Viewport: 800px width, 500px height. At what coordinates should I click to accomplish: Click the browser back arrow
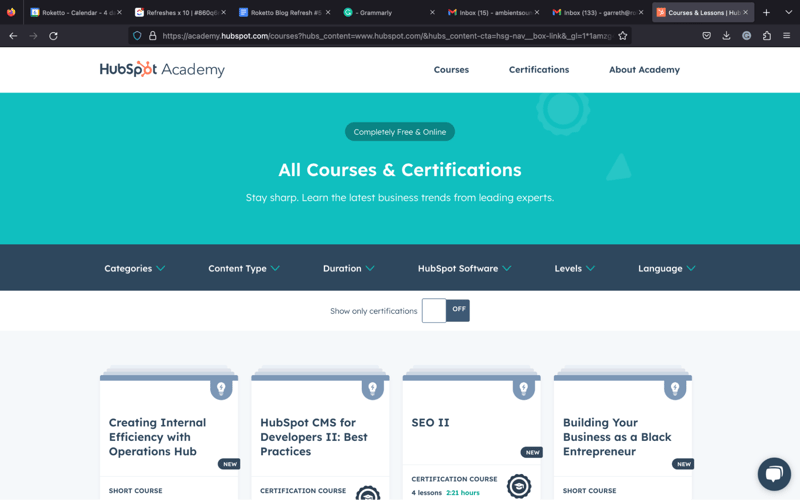click(13, 35)
